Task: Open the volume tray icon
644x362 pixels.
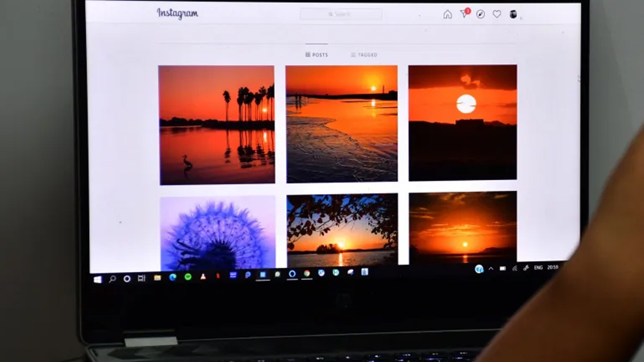Action: pyautogui.click(x=526, y=268)
